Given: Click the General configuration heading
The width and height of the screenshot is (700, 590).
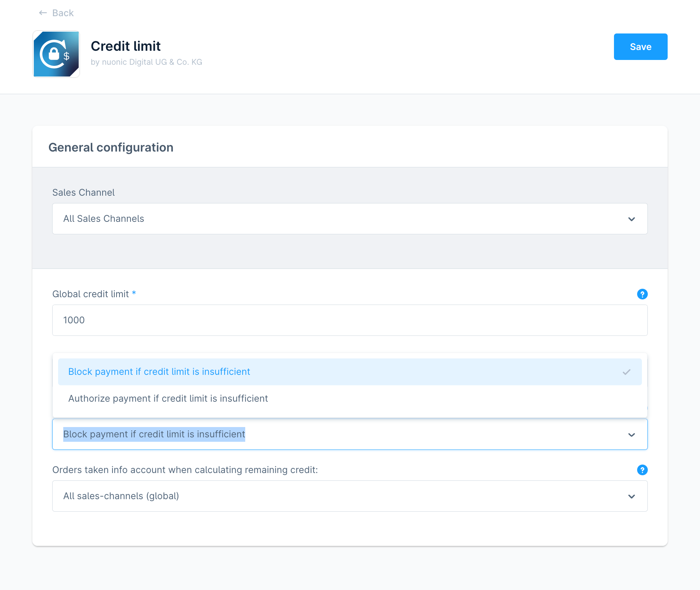Looking at the screenshot, I should 111,147.
